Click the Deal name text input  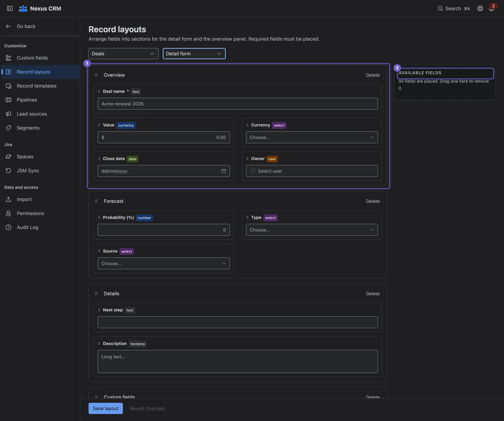click(x=238, y=104)
